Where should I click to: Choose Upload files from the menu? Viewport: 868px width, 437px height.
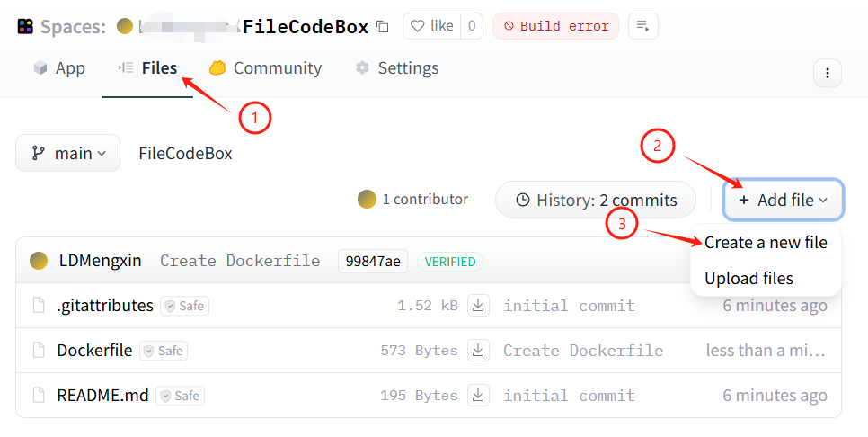point(748,279)
